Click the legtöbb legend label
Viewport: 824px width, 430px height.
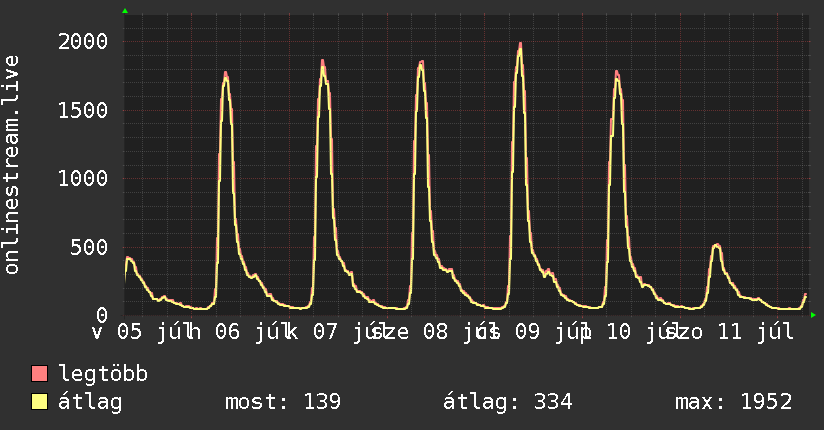coord(103,374)
